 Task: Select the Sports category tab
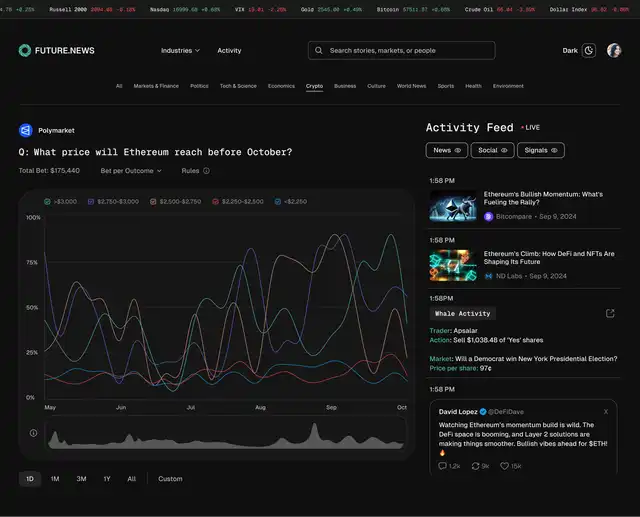[x=446, y=86]
